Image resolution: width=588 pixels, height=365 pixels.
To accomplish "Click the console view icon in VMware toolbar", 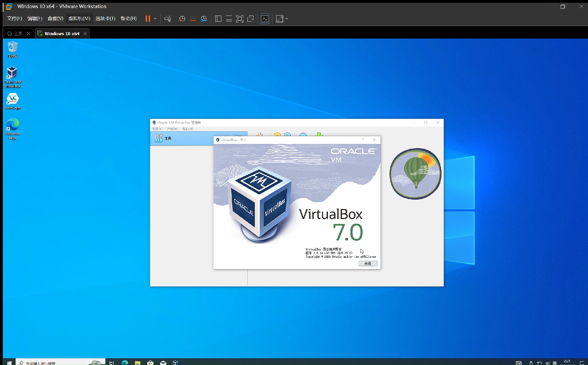I will [x=265, y=19].
